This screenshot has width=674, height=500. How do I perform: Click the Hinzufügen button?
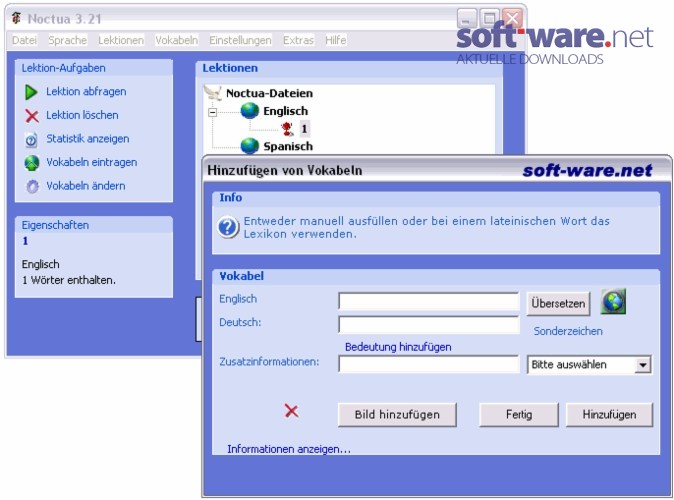point(609,415)
